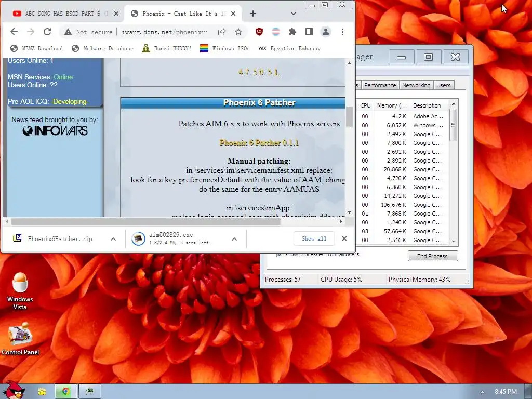Close the downloads bar

pos(344,238)
